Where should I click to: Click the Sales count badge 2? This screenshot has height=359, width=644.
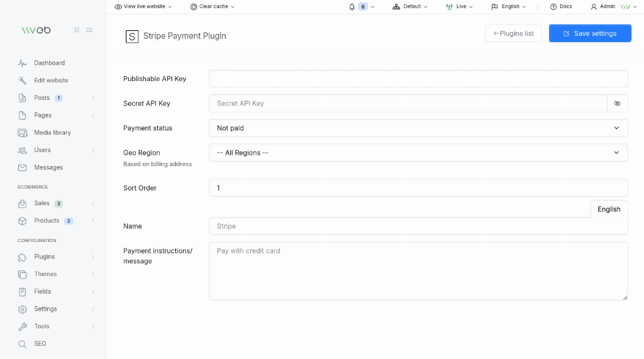[x=58, y=204]
